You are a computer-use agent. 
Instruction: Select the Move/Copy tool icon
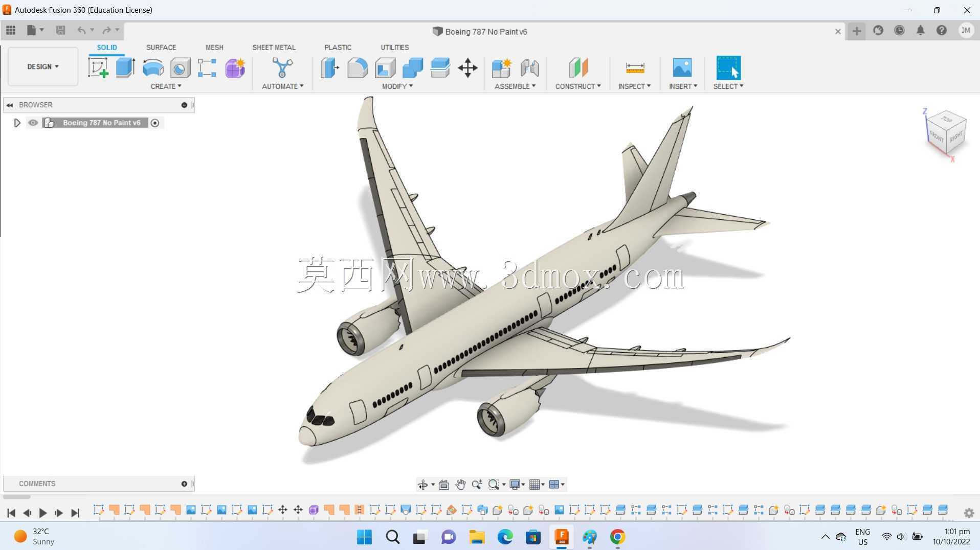(x=467, y=67)
